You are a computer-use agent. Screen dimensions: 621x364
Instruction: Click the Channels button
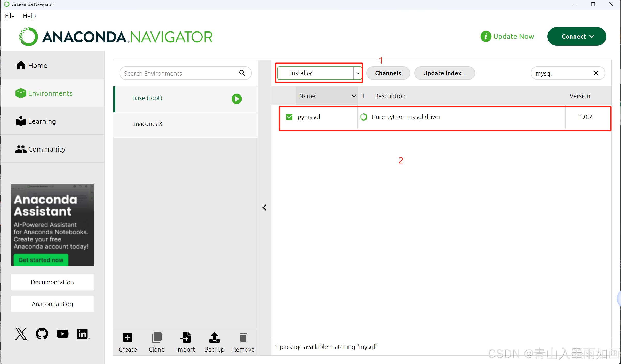(388, 73)
